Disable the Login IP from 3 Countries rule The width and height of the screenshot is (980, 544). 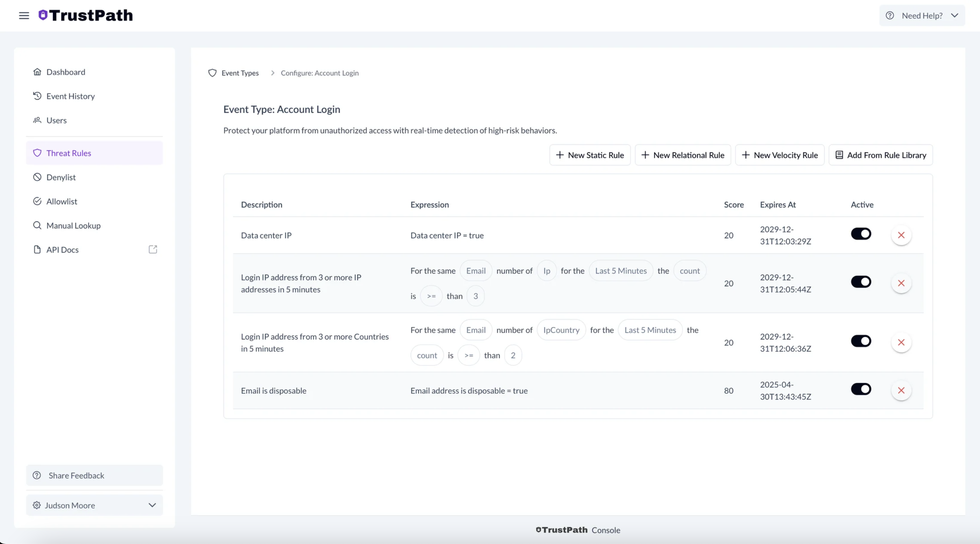pos(861,341)
